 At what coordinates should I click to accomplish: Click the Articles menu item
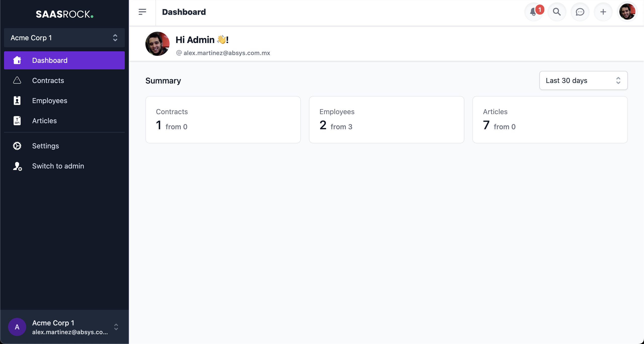(44, 120)
